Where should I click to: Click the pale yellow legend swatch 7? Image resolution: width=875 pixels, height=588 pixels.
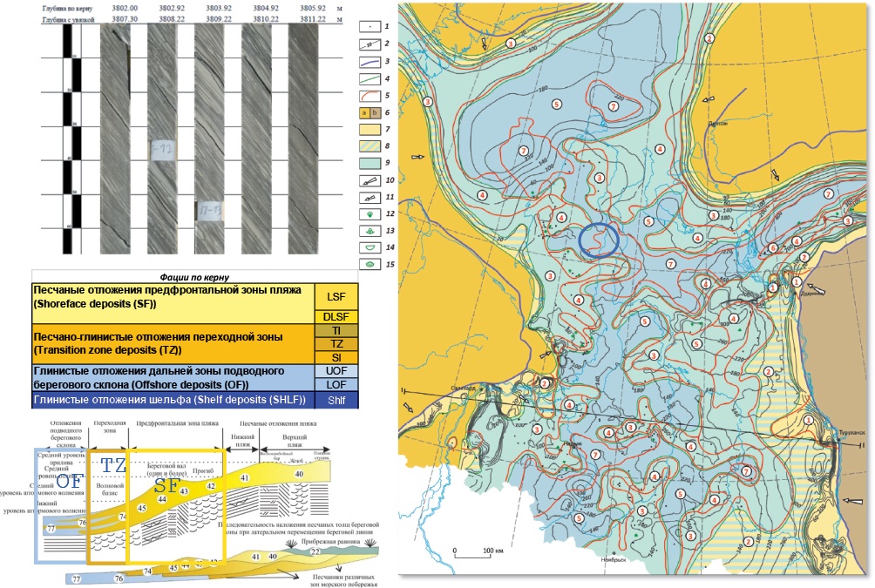(x=368, y=129)
